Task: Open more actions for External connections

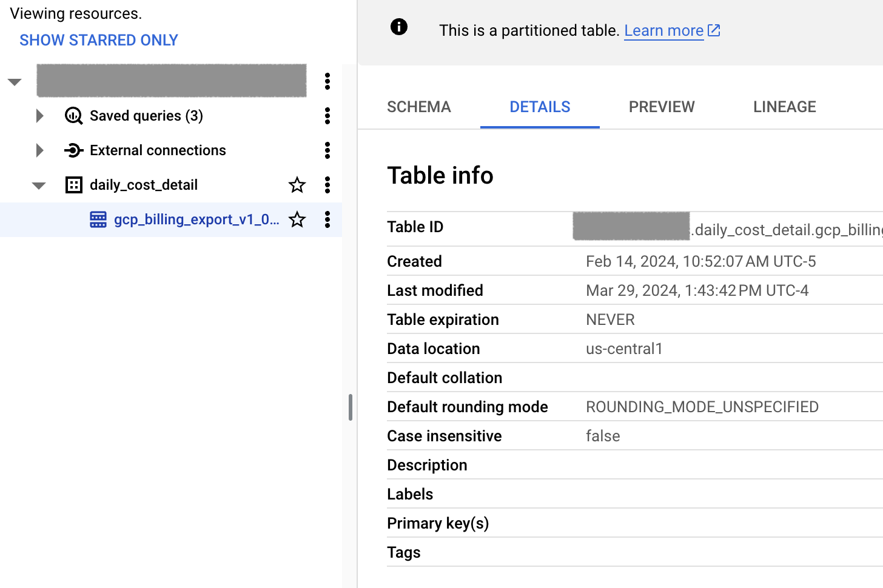Action: point(327,150)
